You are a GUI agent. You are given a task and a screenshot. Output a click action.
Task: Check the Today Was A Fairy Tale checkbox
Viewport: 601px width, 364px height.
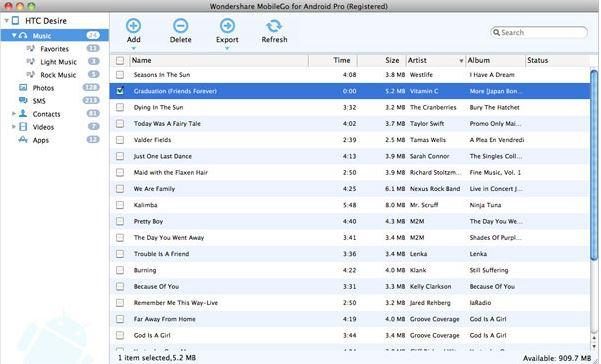click(120, 123)
